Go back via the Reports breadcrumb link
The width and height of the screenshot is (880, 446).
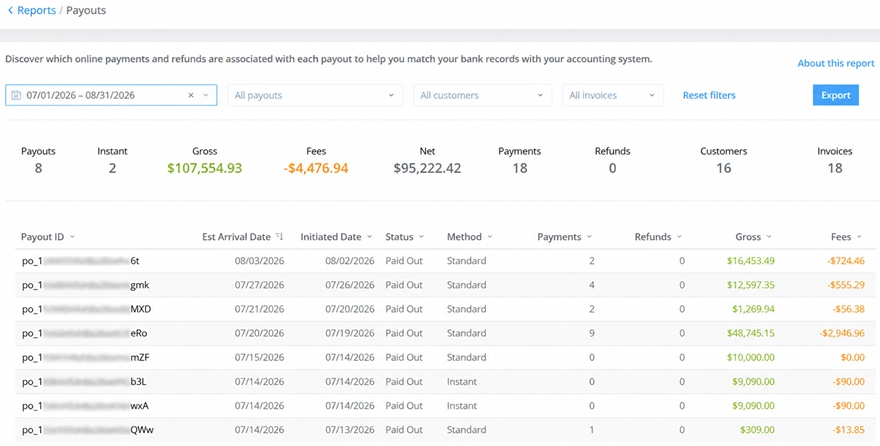[x=36, y=11]
